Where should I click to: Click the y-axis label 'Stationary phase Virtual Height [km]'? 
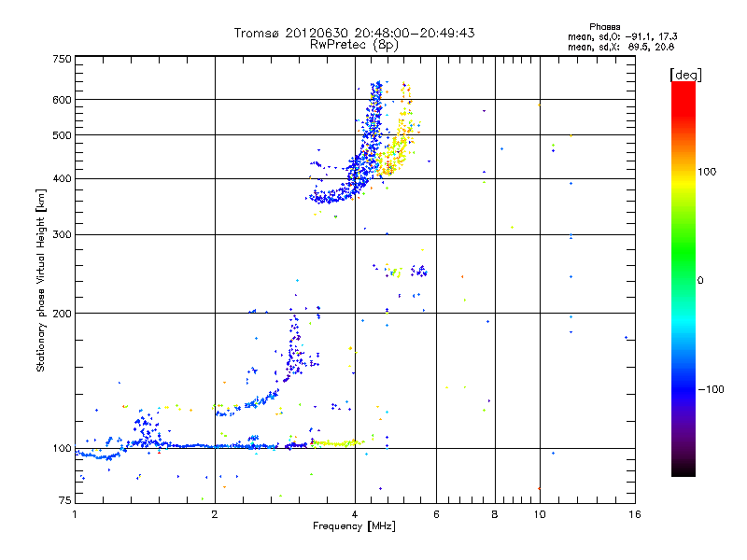click(x=41, y=280)
